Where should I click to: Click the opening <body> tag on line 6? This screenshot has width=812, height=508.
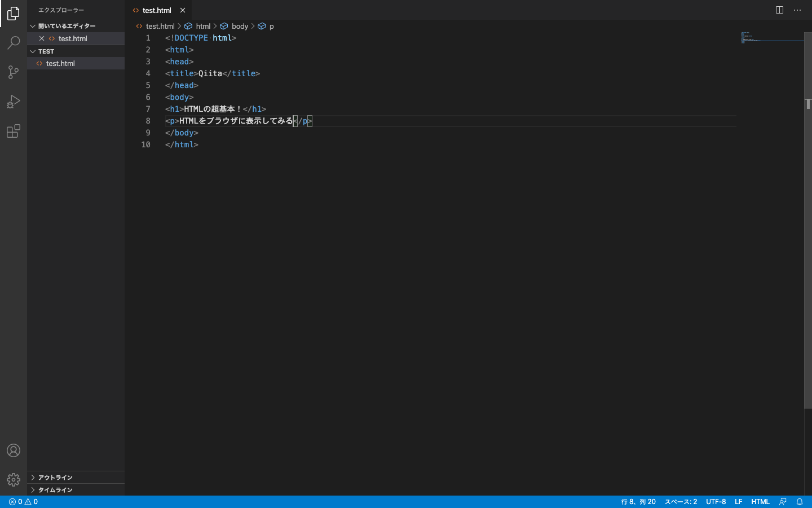tap(179, 97)
